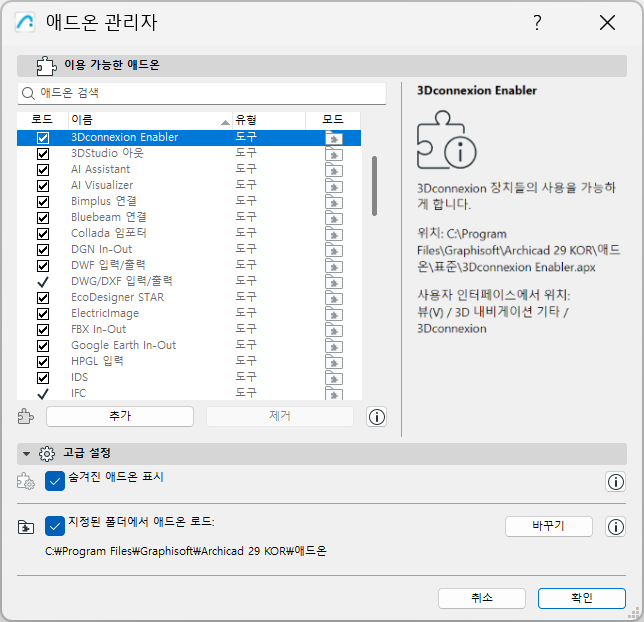The image size is (644, 622).
Task: Click the add-on list vertical scrollbar
Action: tap(374, 186)
